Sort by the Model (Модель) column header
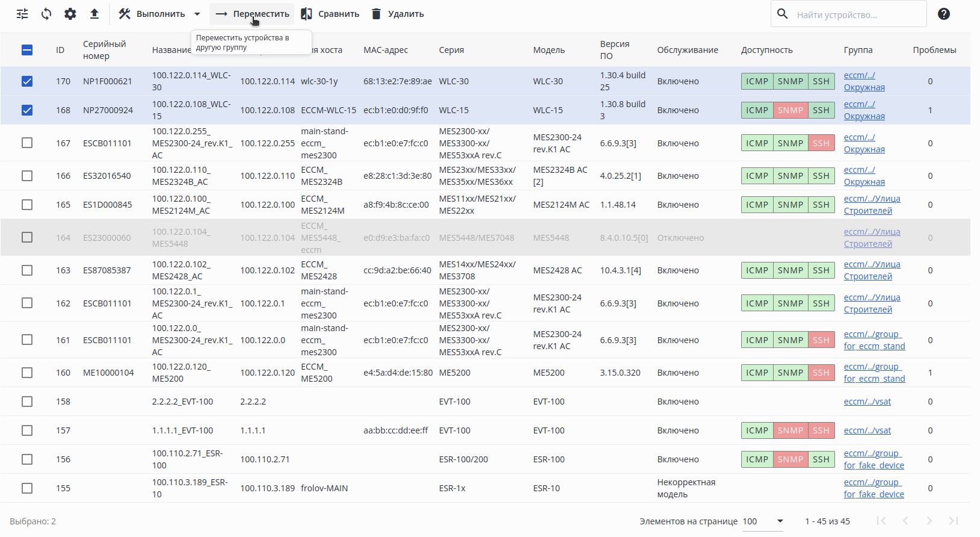The height and width of the screenshot is (537, 980). [549, 50]
